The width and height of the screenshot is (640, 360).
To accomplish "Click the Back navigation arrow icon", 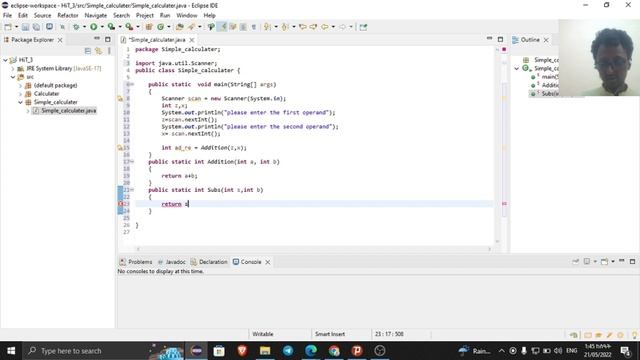I will [324, 27].
